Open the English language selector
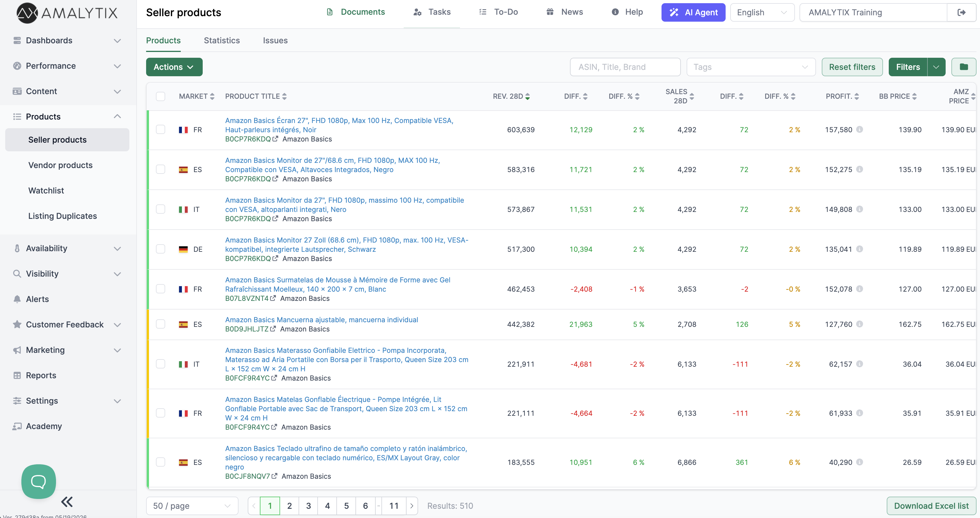The height and width of the screenshot is (518, 980). [762, 12]
